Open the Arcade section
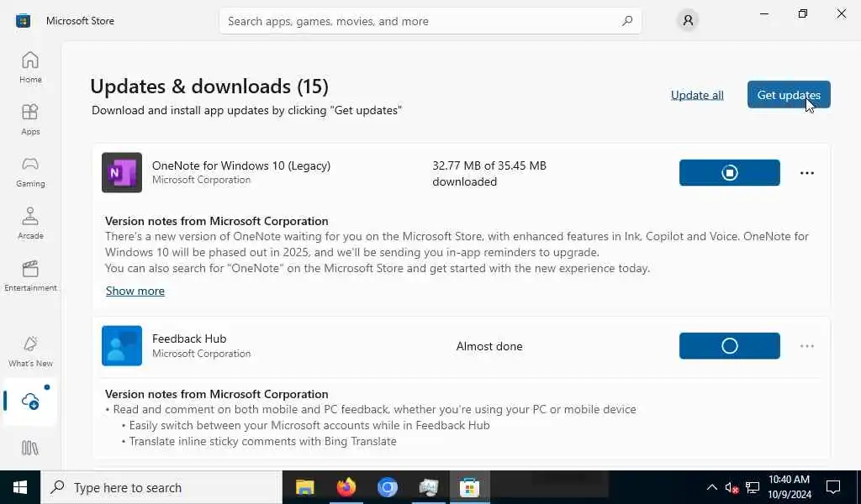The image size is (861, 504). point(30,223)
